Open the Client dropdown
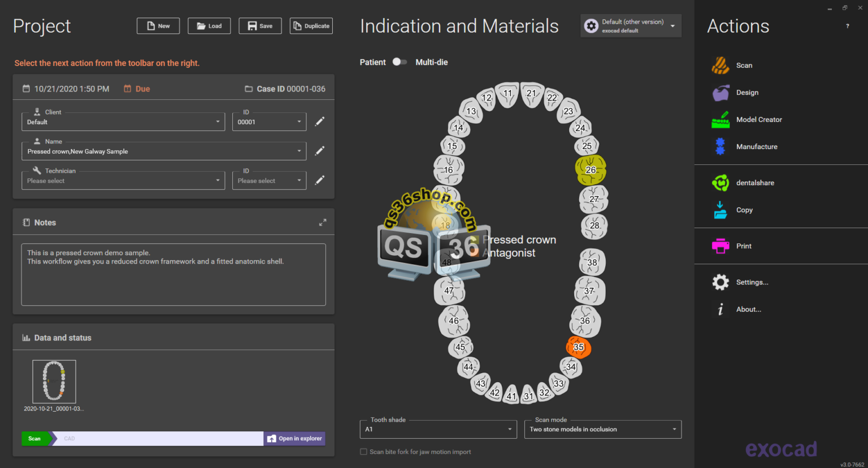868x468 pixels. tap(218, 121)
